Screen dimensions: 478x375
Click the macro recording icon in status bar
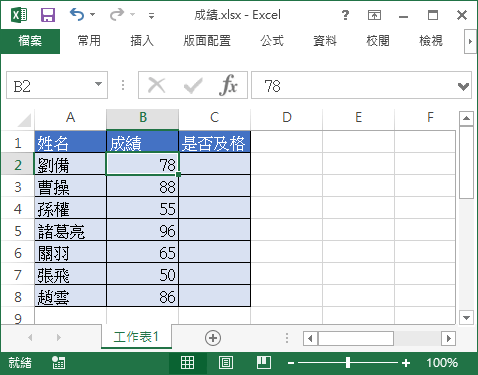coord(59,363)
